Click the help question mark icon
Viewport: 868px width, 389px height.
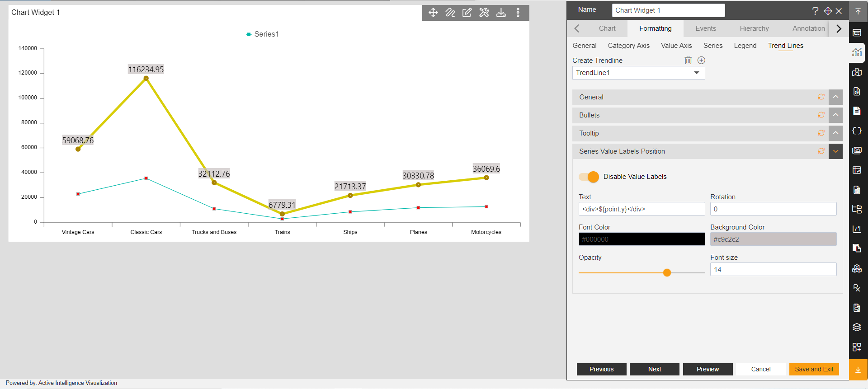tap(815, 11)
